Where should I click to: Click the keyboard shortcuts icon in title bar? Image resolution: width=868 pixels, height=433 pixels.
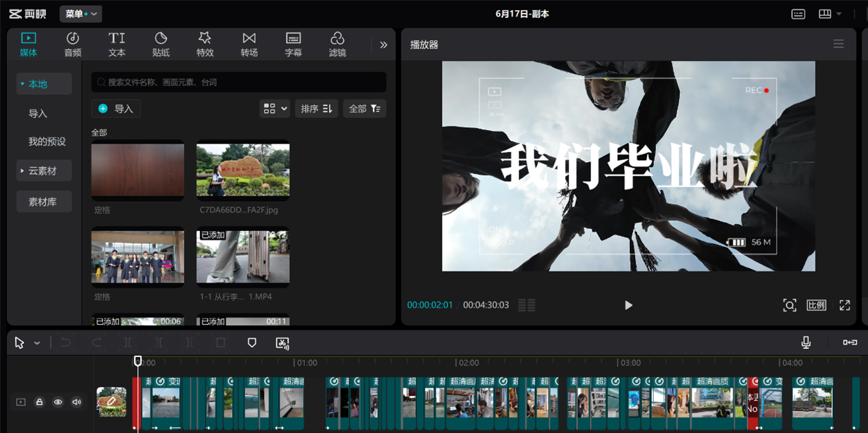point(798,14)
